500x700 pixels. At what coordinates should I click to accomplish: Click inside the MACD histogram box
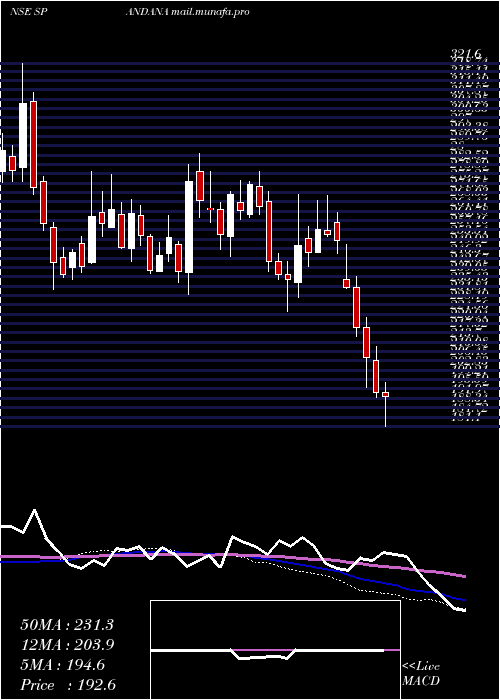pyautogui.click(x=275, y=650)
